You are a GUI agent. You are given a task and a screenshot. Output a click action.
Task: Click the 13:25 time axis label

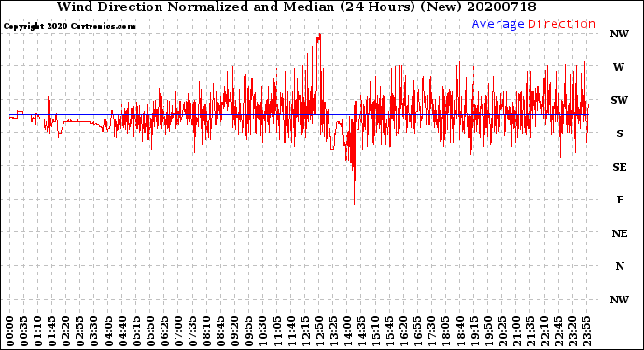pos(333,331)
